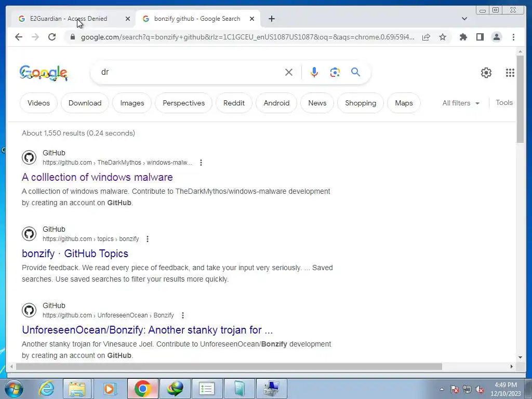Show News results
Screen dimensions: 532x399
point(317,103)
